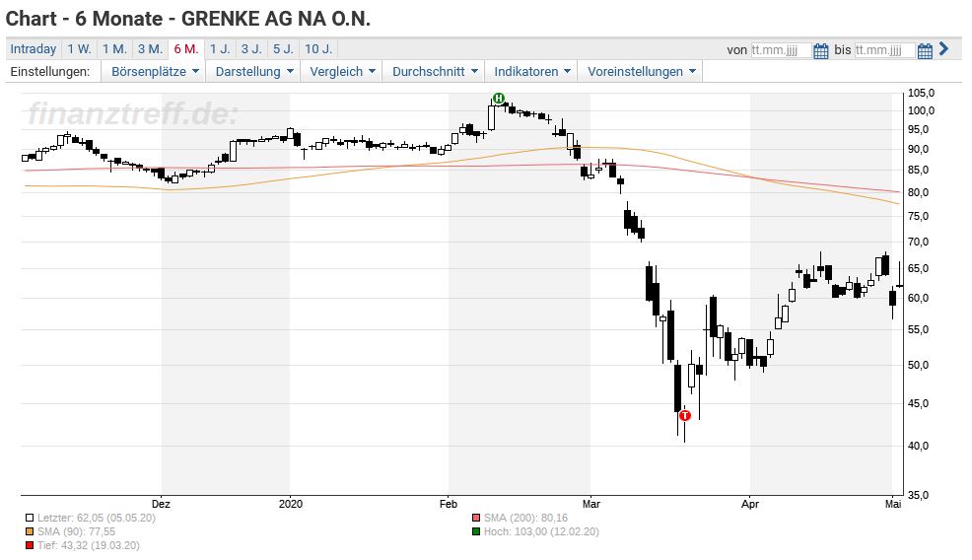Click the 'SMA (90): 77,55' legend text
The image size is (972, 560).
(x=76, y=531)
